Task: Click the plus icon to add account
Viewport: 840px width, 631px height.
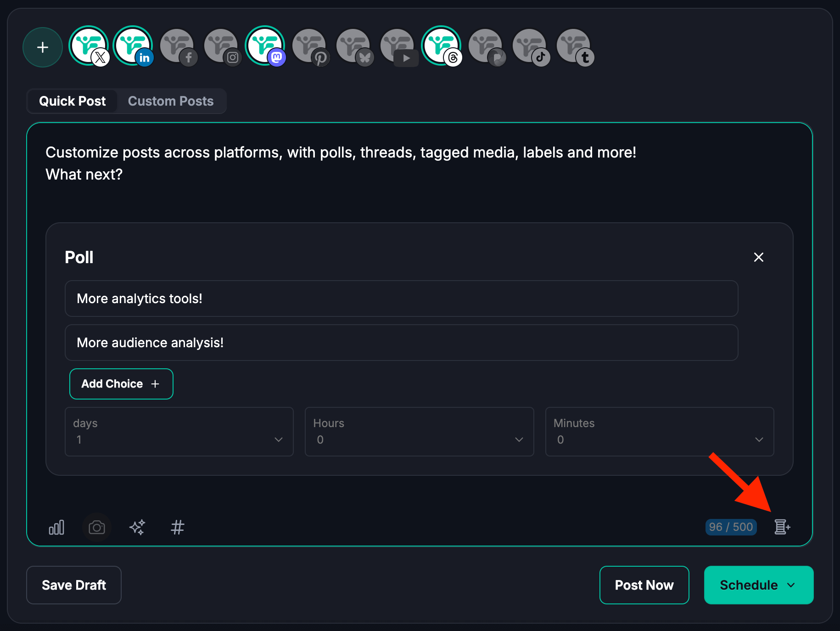Action: (43, 47)
